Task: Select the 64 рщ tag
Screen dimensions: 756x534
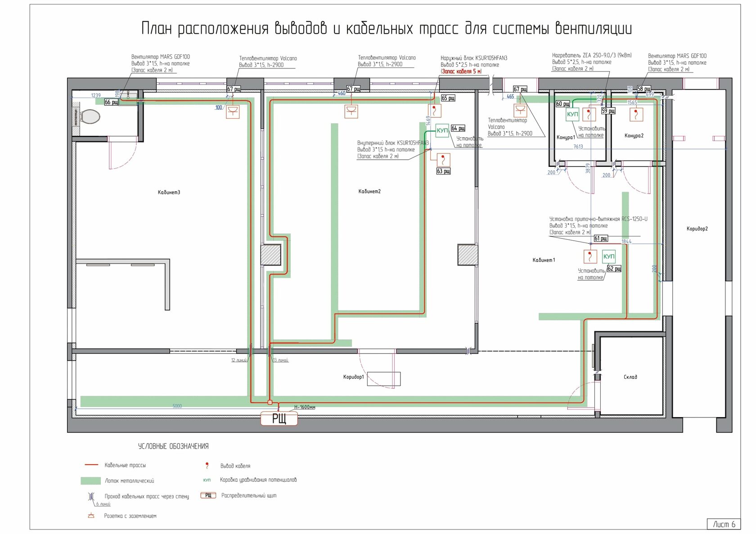Action: [458, 128]
